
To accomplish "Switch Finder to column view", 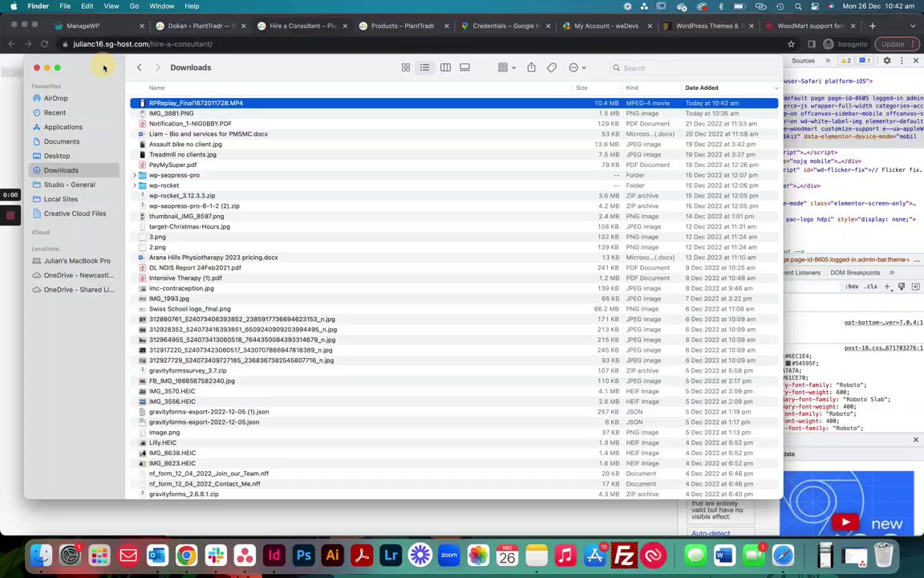I will (x=445, y=67).
